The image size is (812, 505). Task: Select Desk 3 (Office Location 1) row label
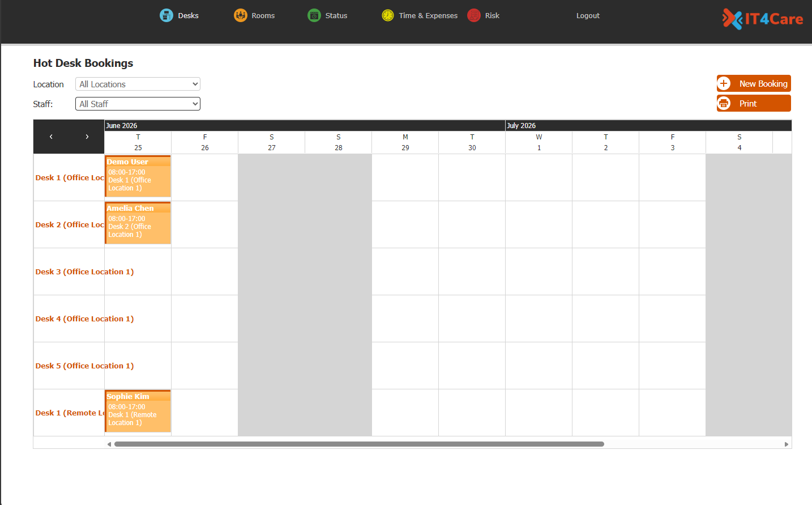coord(84,271)
